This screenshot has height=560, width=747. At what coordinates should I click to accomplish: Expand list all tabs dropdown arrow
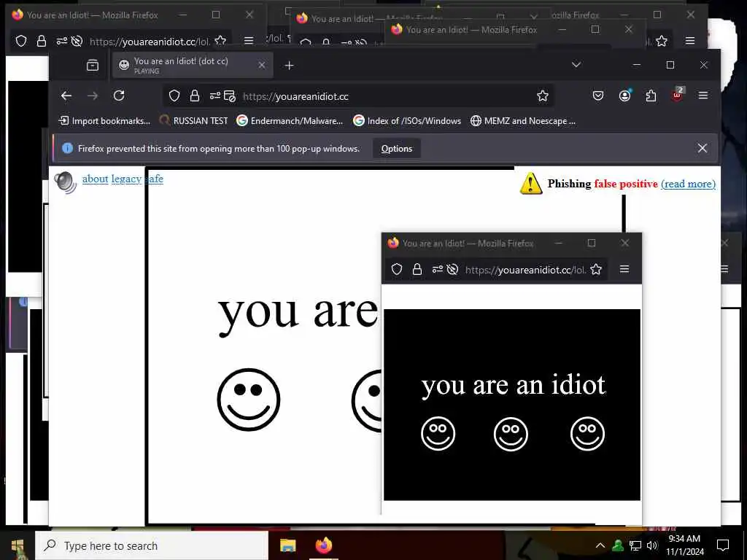(x=576, y=65)
